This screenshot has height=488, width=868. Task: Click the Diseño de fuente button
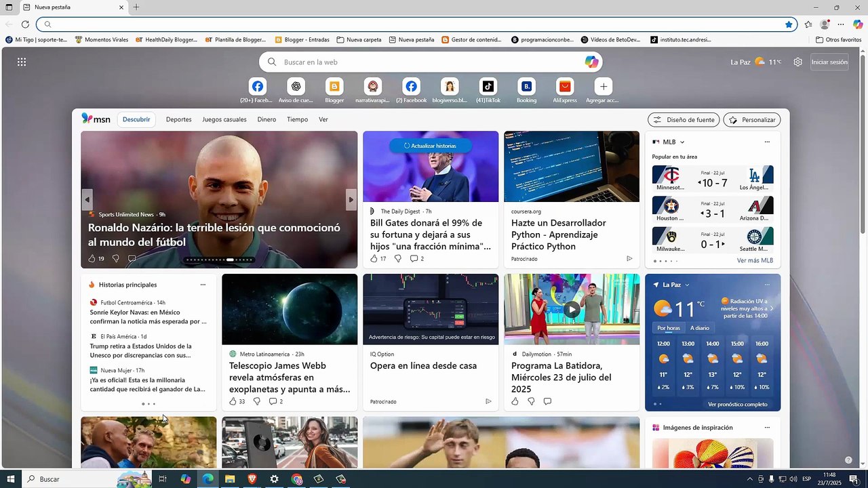(x=684, y=120)
